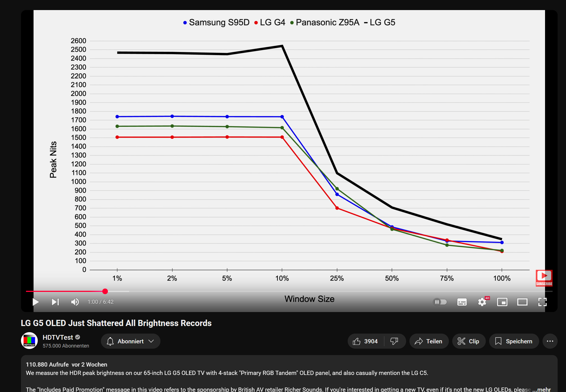
Task: Enter fullscreen mode
Action: 542,302
